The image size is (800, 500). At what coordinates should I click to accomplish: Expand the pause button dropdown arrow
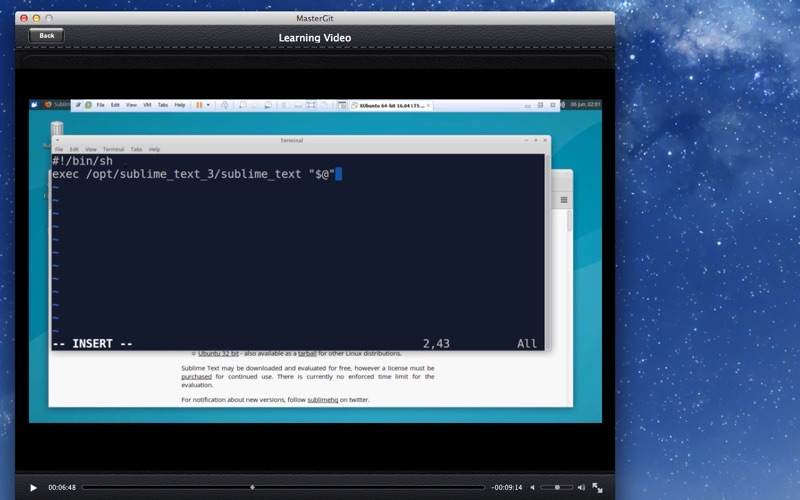pyautogui.click(x=208, y=105)
